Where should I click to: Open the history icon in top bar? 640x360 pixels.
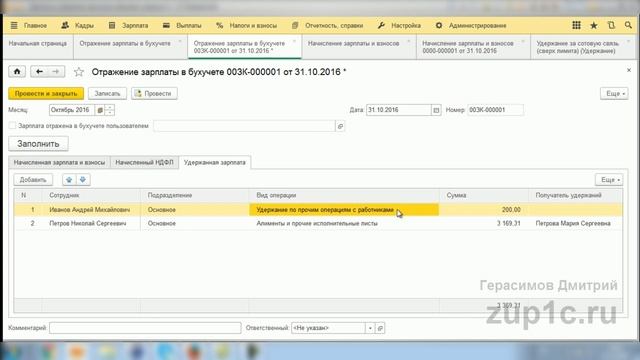pos(611,25)
